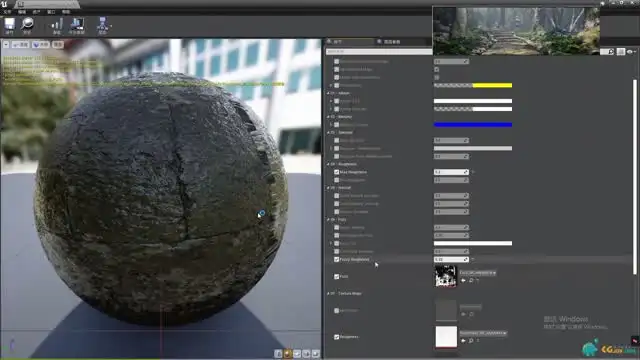Collapse the 07 - Texture Maps section

(328, 293)
